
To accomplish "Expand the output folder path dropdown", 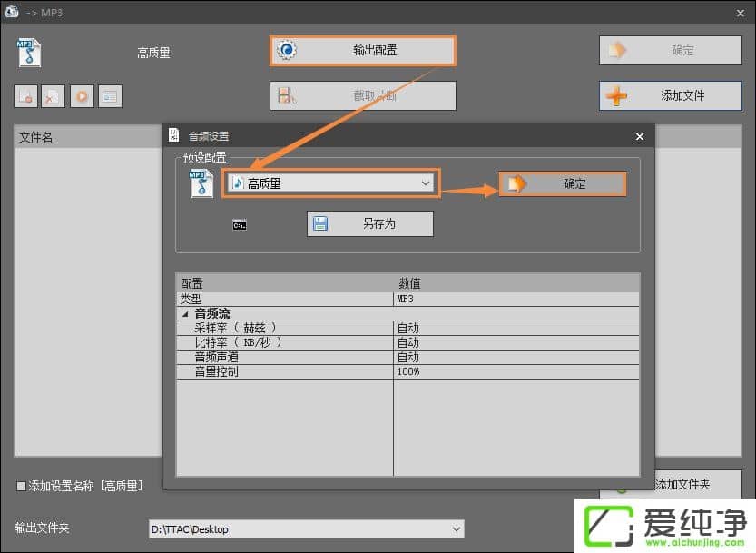I will [x=457, y=528].
